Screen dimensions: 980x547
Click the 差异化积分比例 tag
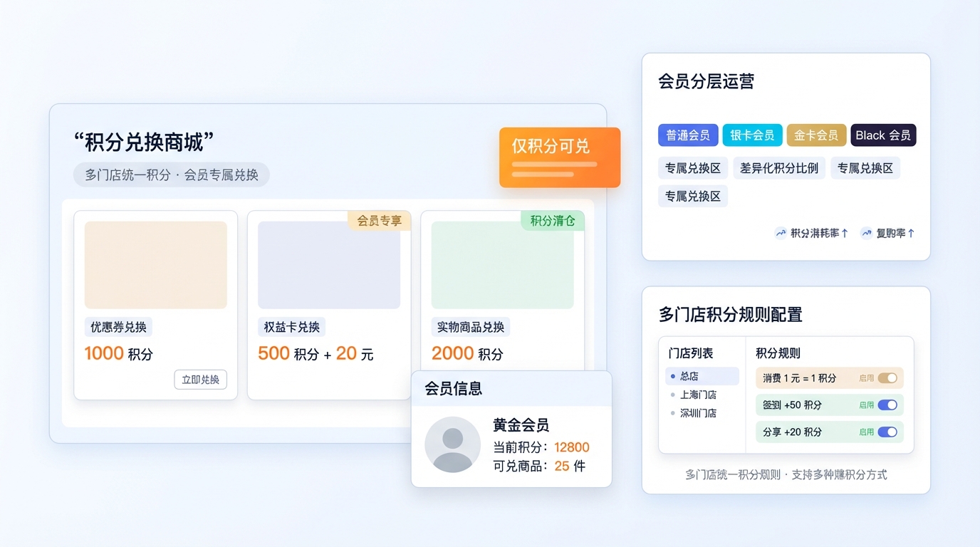(x=778, y=168)
